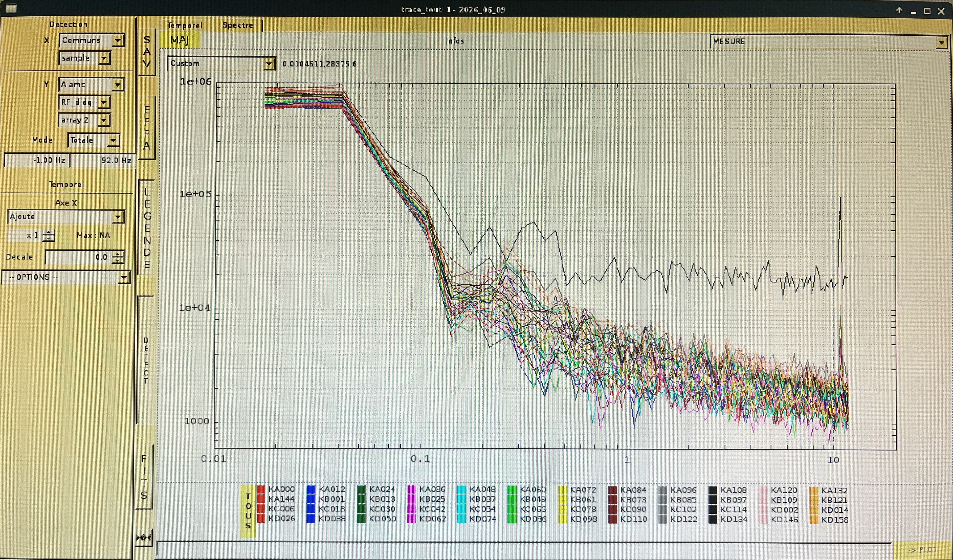Viewport: 953px width, 560px height.
Task: Click the EFFA vertical button
Action: [x=147, y=128]
